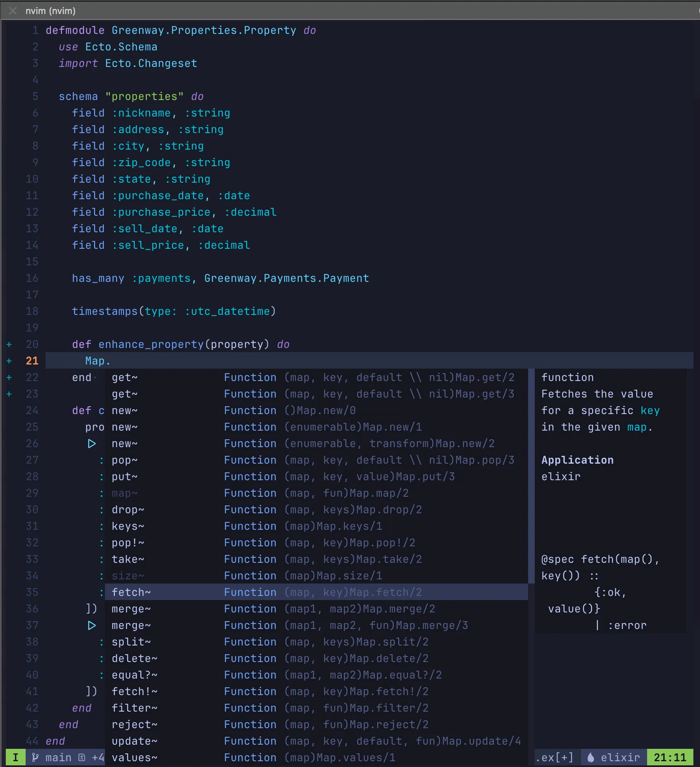Select the split~ completion entry
700x767 pixels.
coord(317,642)
